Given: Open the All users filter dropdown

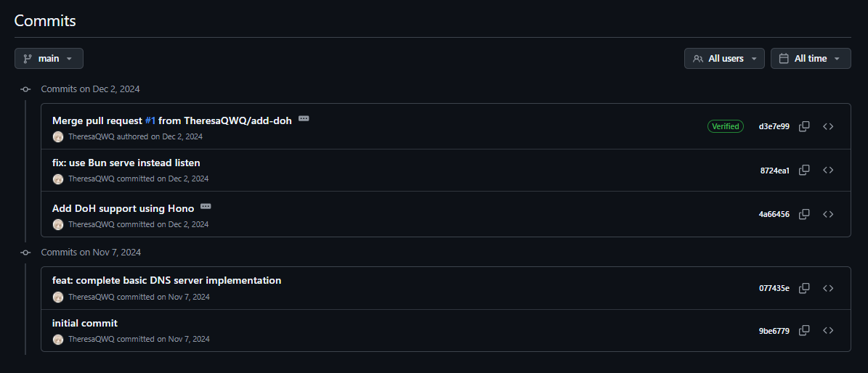Looking at the screenshot, I should 724,59.
